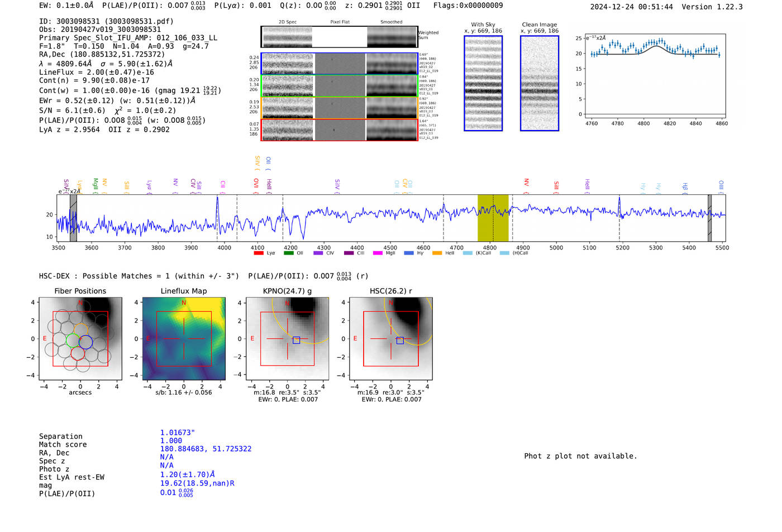Click the green OII legend swatch
The image size is (782, 532).
[288, 253]
